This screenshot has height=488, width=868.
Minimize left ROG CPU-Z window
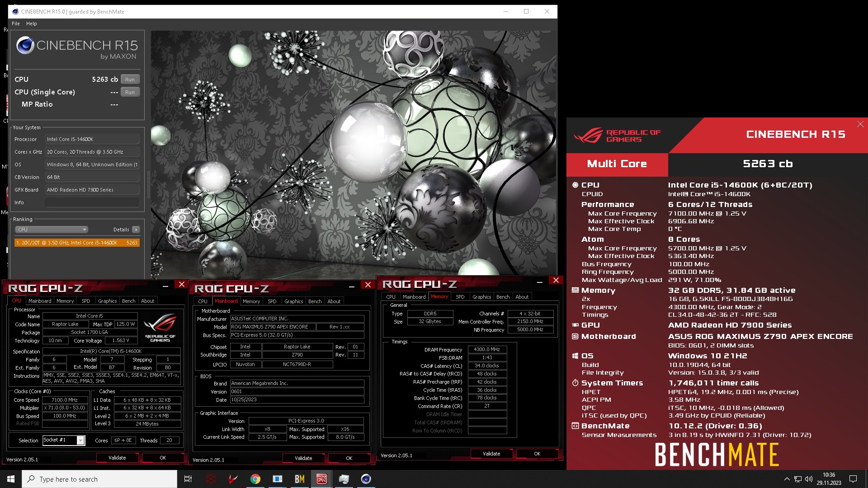(x=165, y=285)
